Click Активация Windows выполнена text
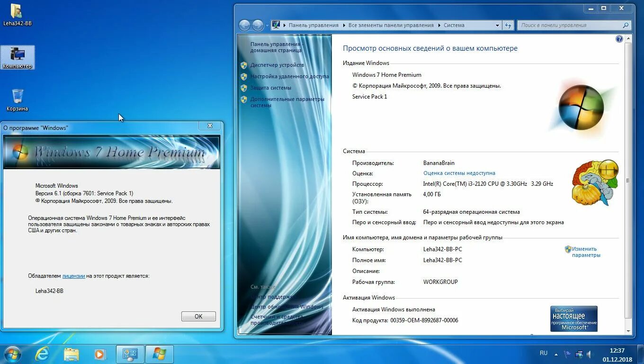Image resolution: width=644 pixels, height=364 pixels. 394,309
